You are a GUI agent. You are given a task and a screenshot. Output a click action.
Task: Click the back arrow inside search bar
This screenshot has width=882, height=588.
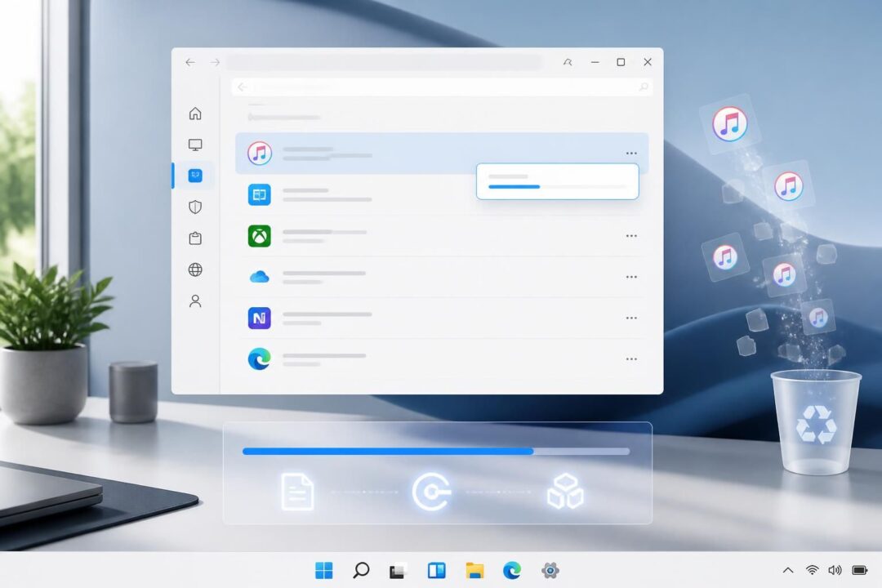243,87
